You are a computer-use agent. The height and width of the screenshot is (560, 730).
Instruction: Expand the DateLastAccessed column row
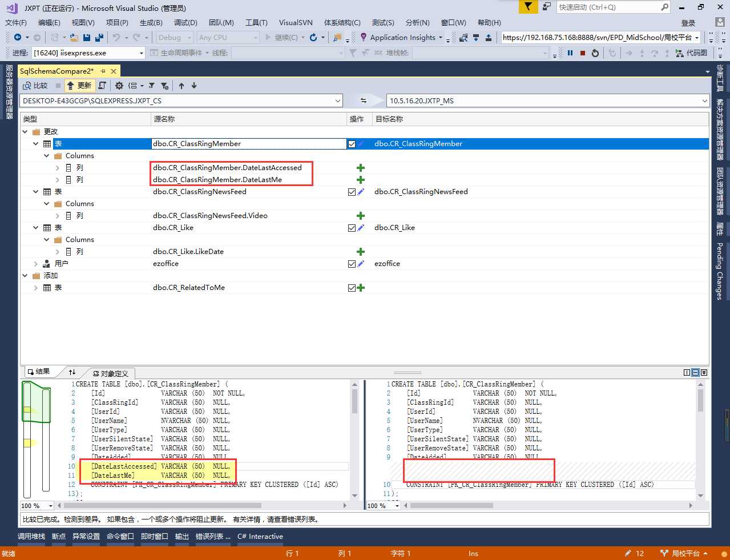(57, 168)
